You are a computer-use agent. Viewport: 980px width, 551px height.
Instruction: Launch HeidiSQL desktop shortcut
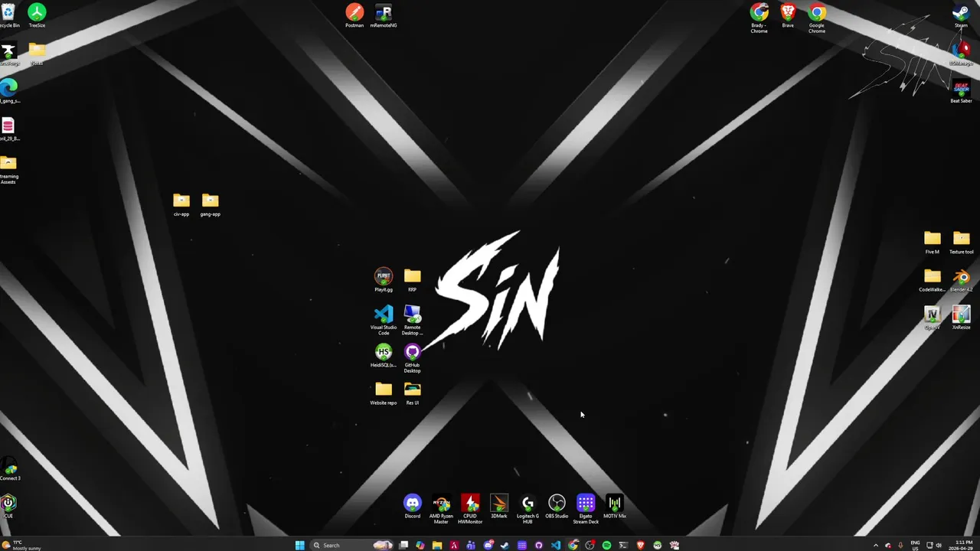(384, 355)
